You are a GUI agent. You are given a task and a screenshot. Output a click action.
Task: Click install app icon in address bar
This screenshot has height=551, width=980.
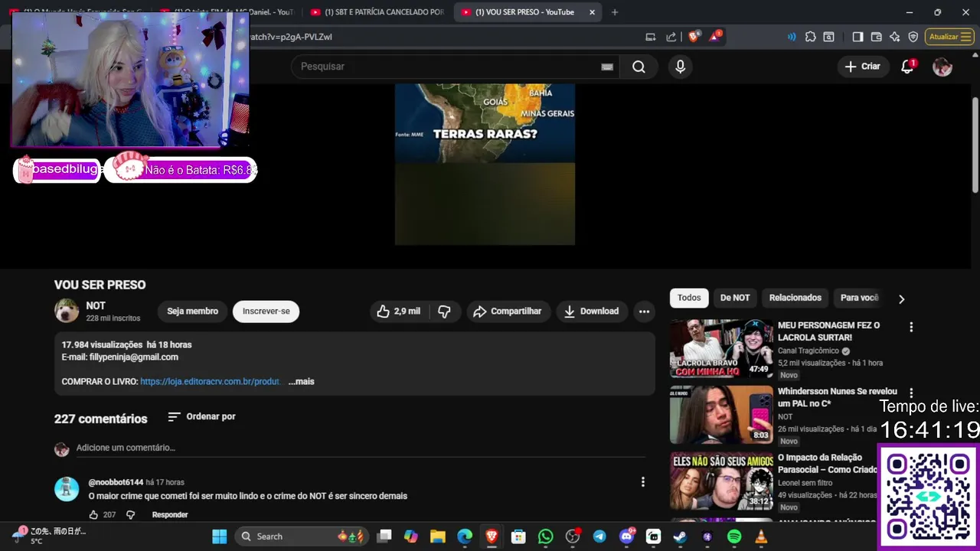(651, 37)
